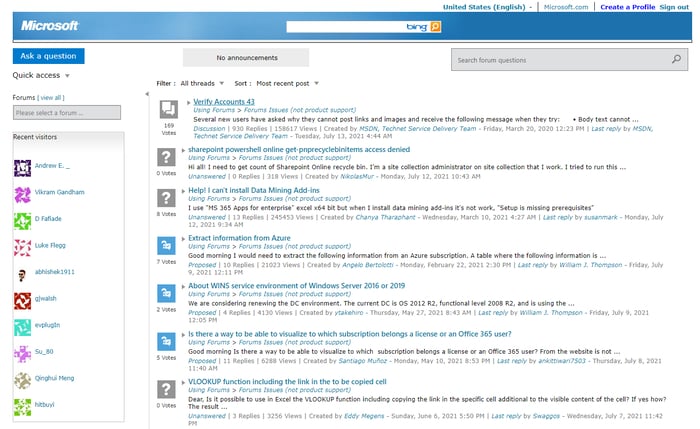700x429 pixels.
Task: Open Help! I can't install Data Mining Add-ins
Action: click(x=254, y=190)
